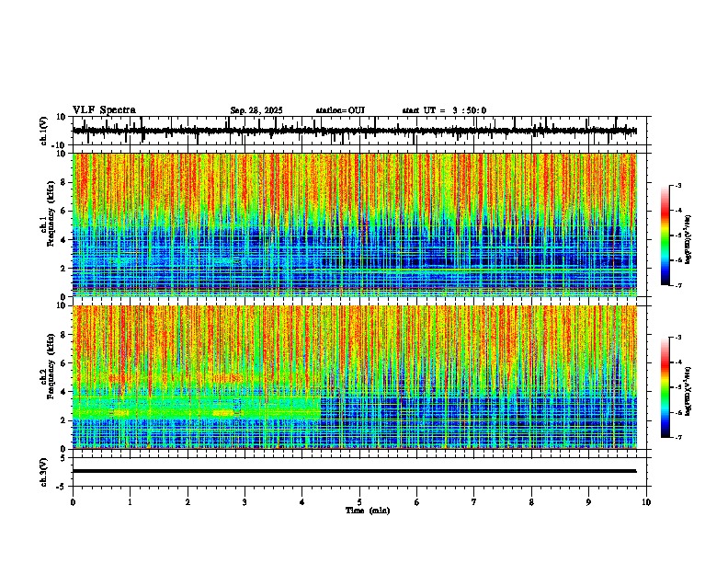Click the "VLF Spectra" plot title
Image resolution: width=728 pixels, height=563 pixels.
tap(104, 110)
